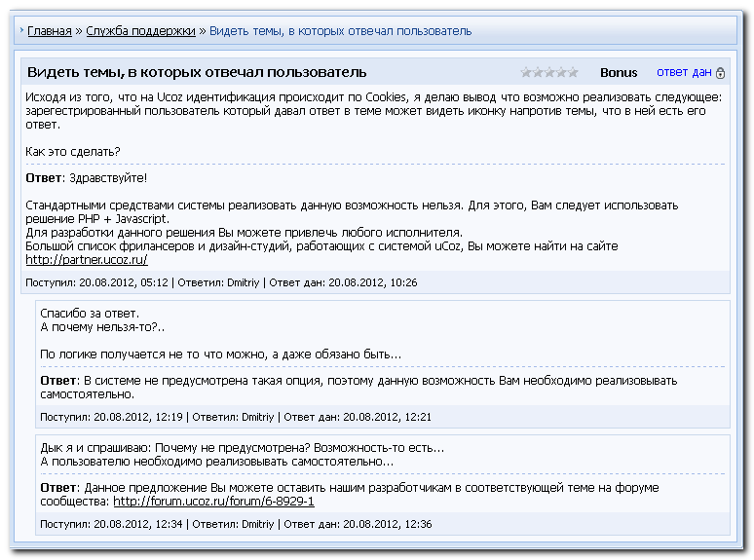
Task: Click the 'ответ дан' status link
Action: tap(684, 72)
